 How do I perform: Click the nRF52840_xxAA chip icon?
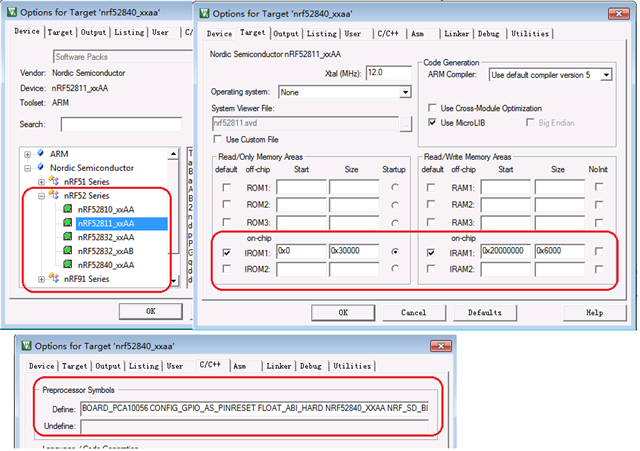pos(68,264)
